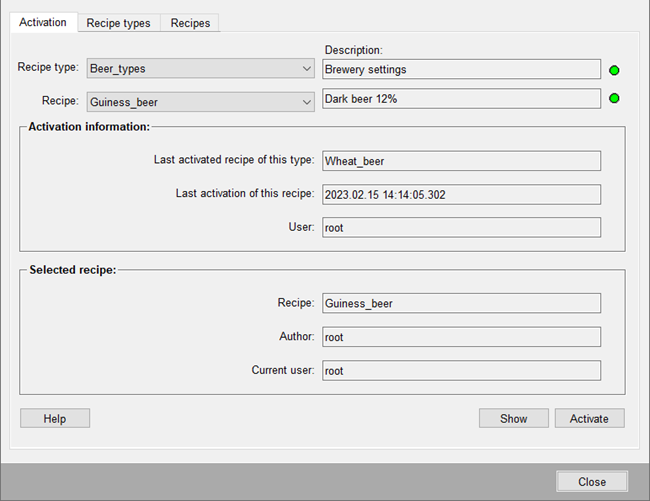Select the Activation tab

coord(43,22)
